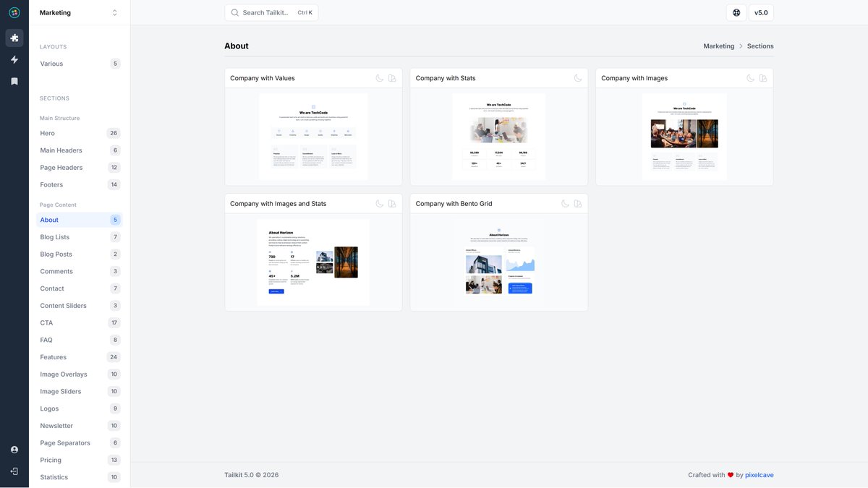Image resolution: width=868 pixels, height=488 pixels.
Task: Open the v5.0 version dropdown
Action: click(x=761, y=12)
